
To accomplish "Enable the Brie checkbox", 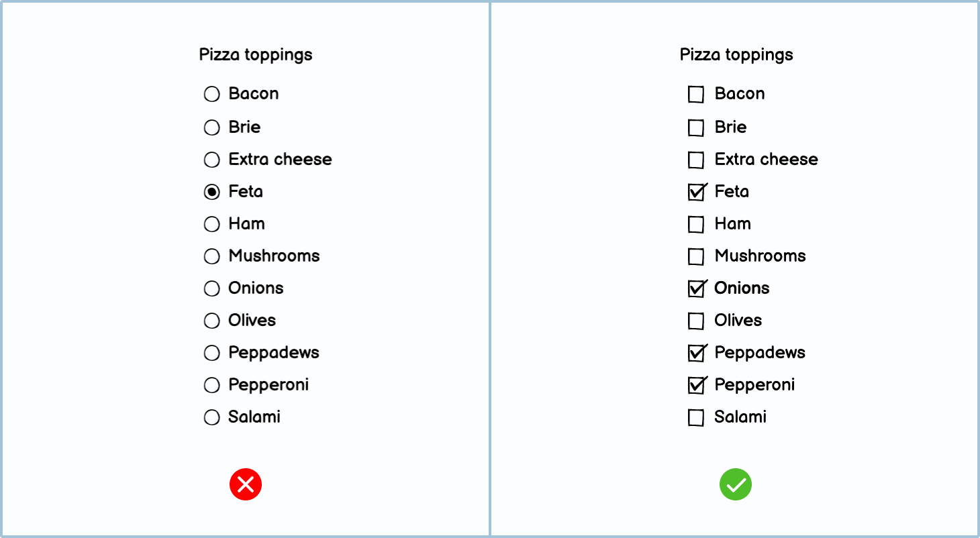I will [x=696, y=127].
